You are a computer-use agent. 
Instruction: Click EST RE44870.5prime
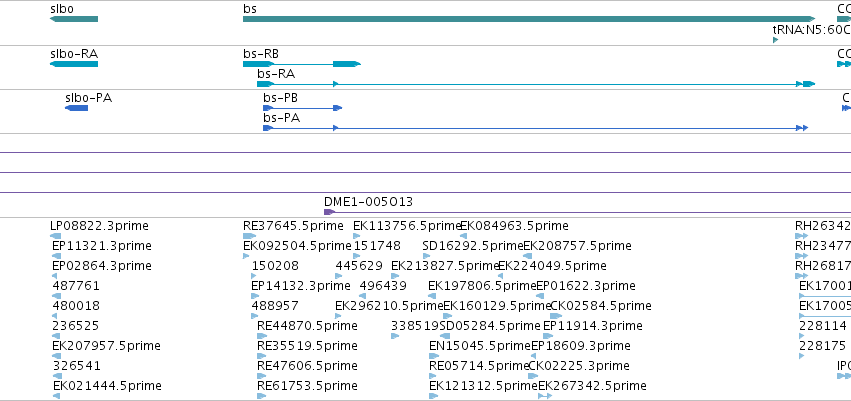[307, 326]
